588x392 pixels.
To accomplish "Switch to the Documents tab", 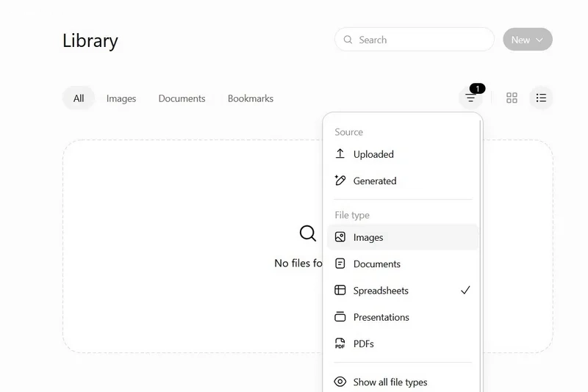I will pos(182,98).
